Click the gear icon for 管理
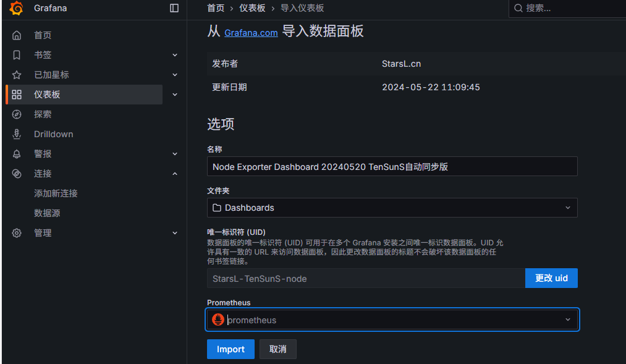This screenshot has width=626, height=364. [x=17, y=233]
